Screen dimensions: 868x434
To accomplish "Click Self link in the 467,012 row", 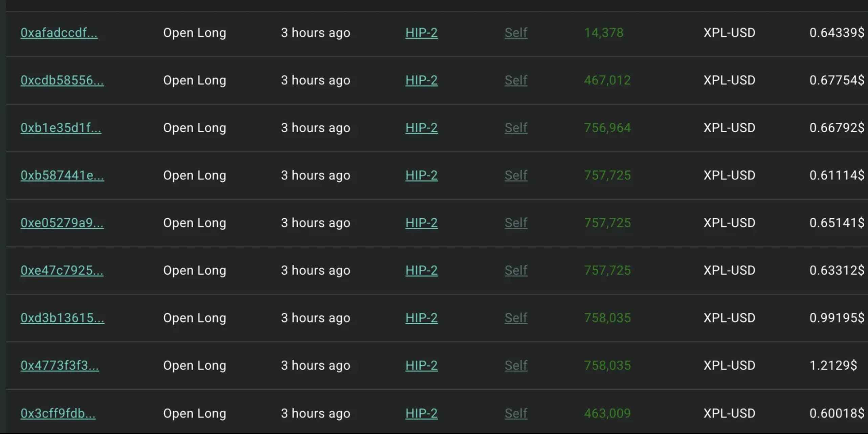I will point(516,80).
